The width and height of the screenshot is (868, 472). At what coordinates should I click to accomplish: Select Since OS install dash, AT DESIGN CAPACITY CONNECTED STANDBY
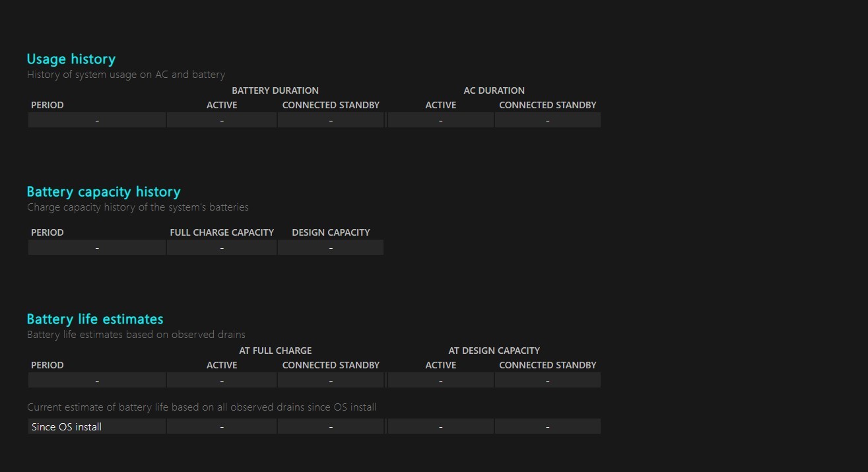coord(547,426)
